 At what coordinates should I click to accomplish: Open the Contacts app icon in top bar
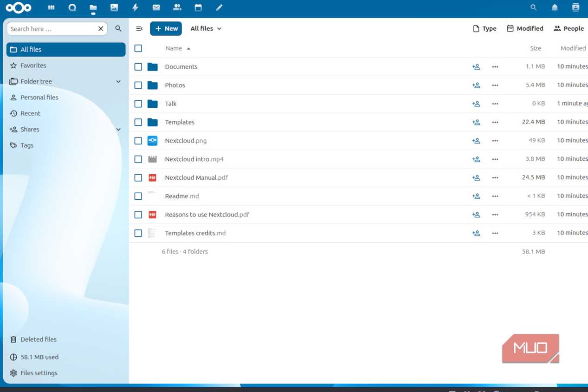(x=177, y=7)
